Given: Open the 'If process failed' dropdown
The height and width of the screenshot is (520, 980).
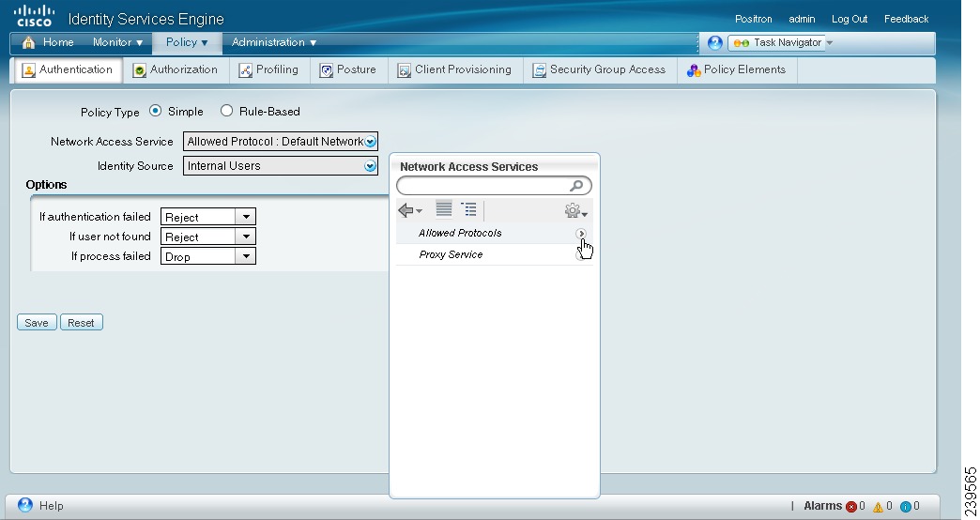Looking at the screenshot, I should 246,256.
